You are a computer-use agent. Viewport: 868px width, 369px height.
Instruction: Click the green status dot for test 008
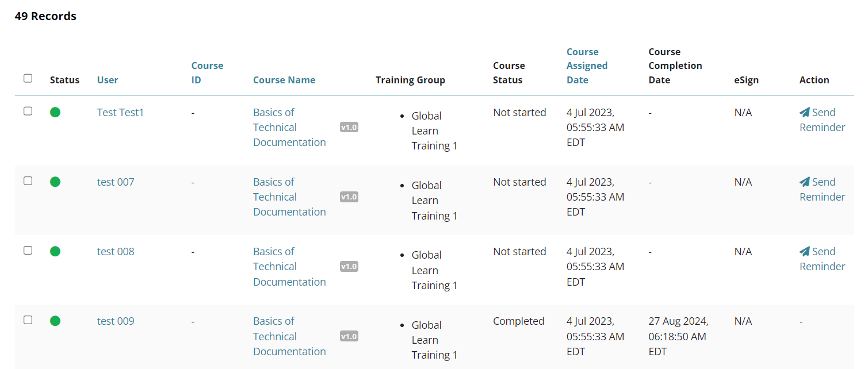55,251
